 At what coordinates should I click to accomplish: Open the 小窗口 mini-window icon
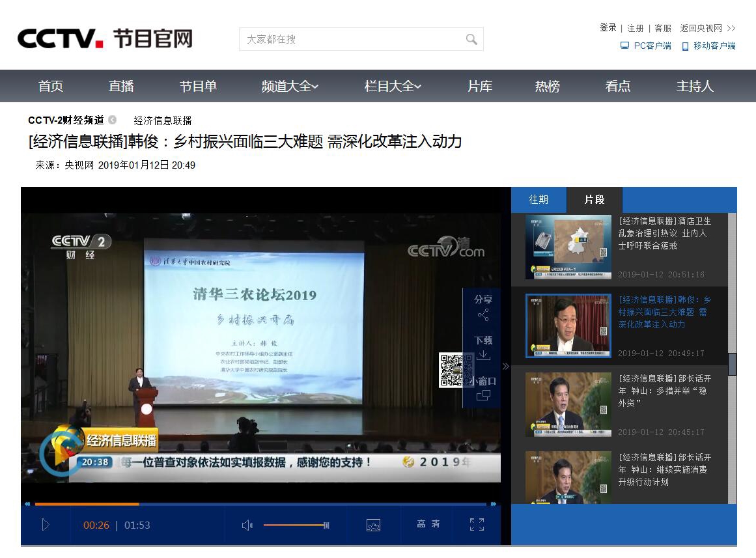pyautogui.click(x=483, y=395)
